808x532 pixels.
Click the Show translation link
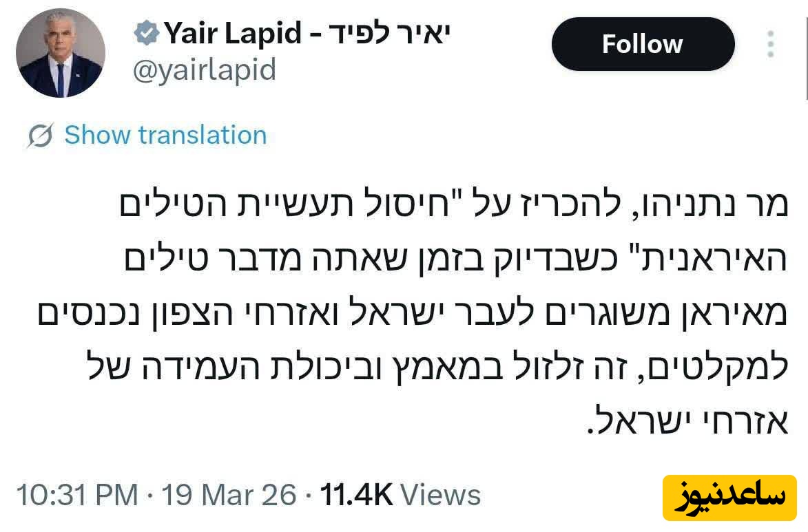point(165,136)
